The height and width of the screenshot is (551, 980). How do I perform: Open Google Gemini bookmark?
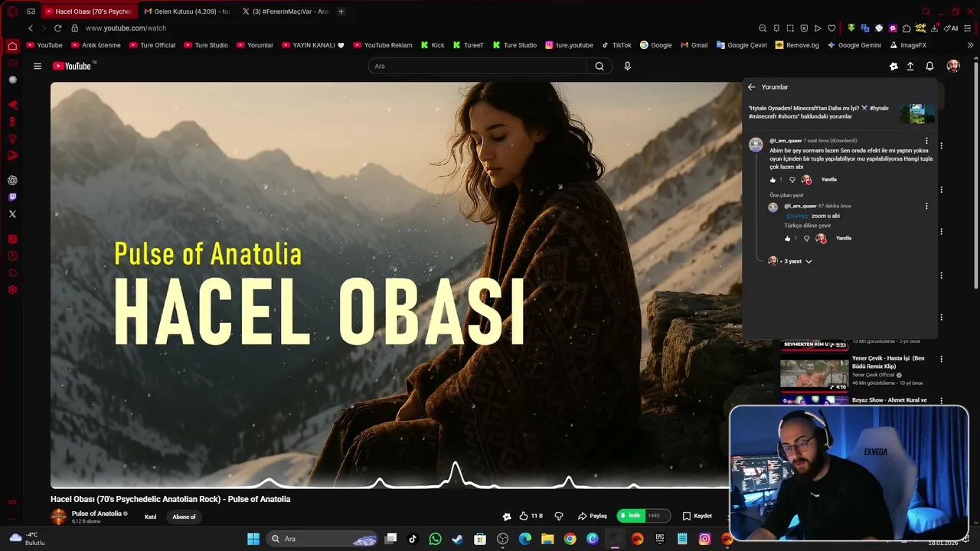[854, 45]
